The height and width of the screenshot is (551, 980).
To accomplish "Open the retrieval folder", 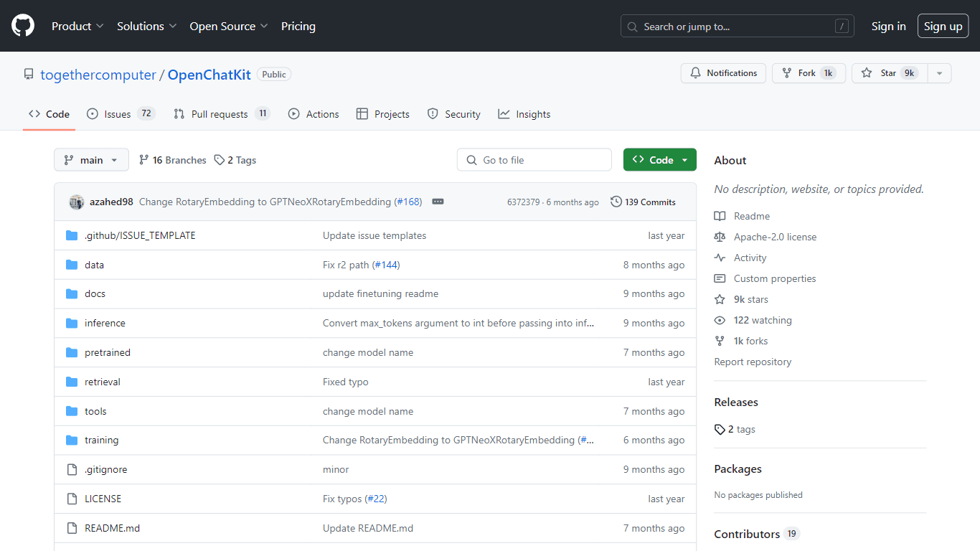I will pos(103,382).
